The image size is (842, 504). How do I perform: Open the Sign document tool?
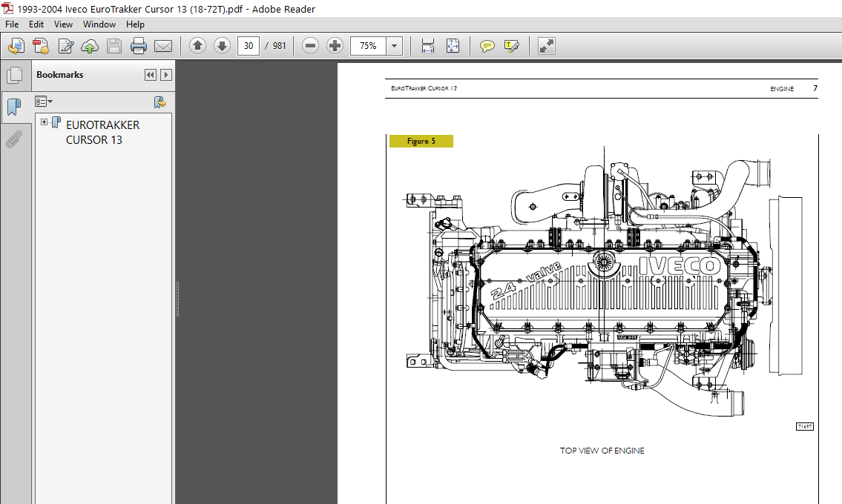pos(65,46)
